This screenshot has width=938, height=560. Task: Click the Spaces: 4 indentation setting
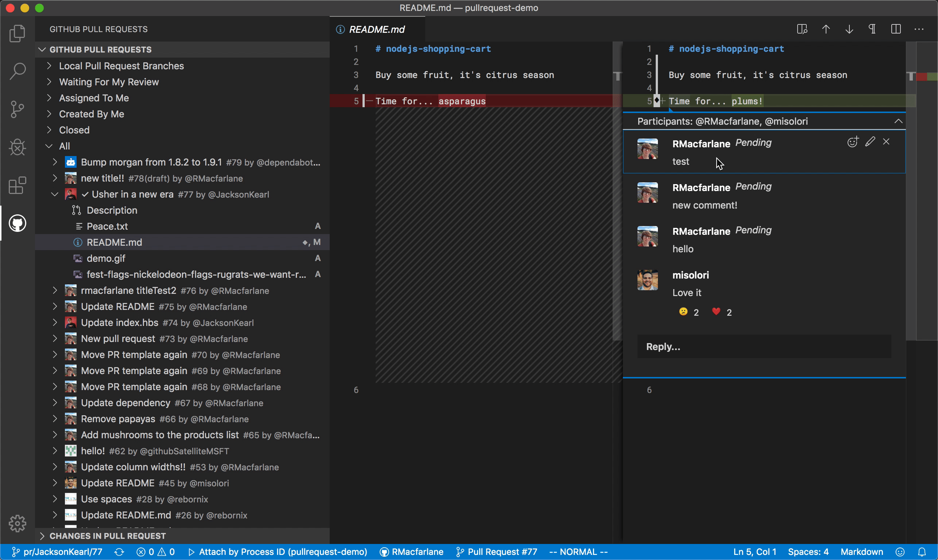(x=808, y=552)
